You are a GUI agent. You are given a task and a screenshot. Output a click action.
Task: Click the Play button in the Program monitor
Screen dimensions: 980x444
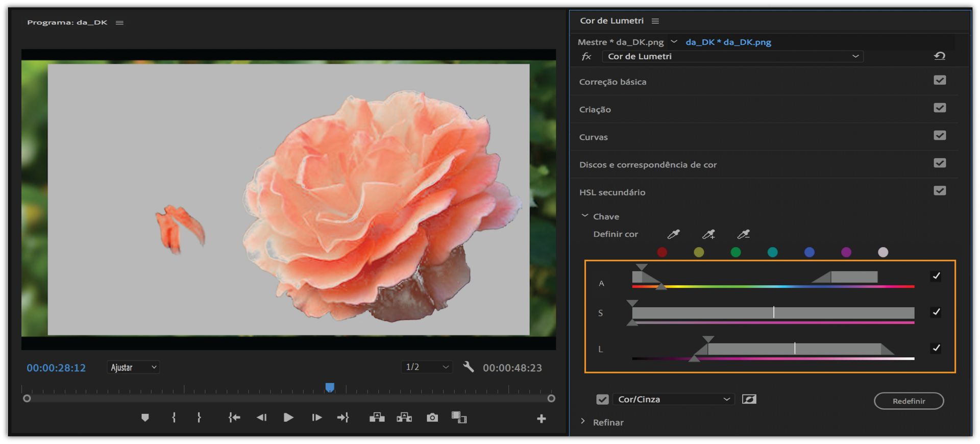click(x=288, y=417)
